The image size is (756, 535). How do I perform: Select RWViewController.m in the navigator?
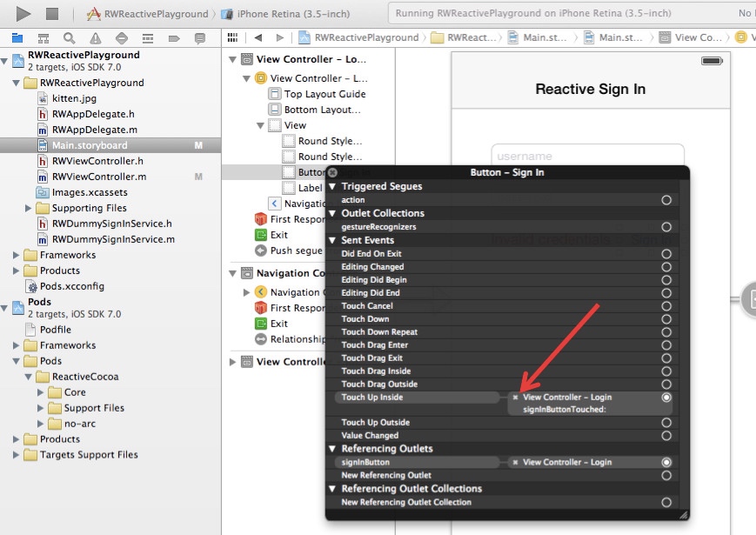(99, 177)
